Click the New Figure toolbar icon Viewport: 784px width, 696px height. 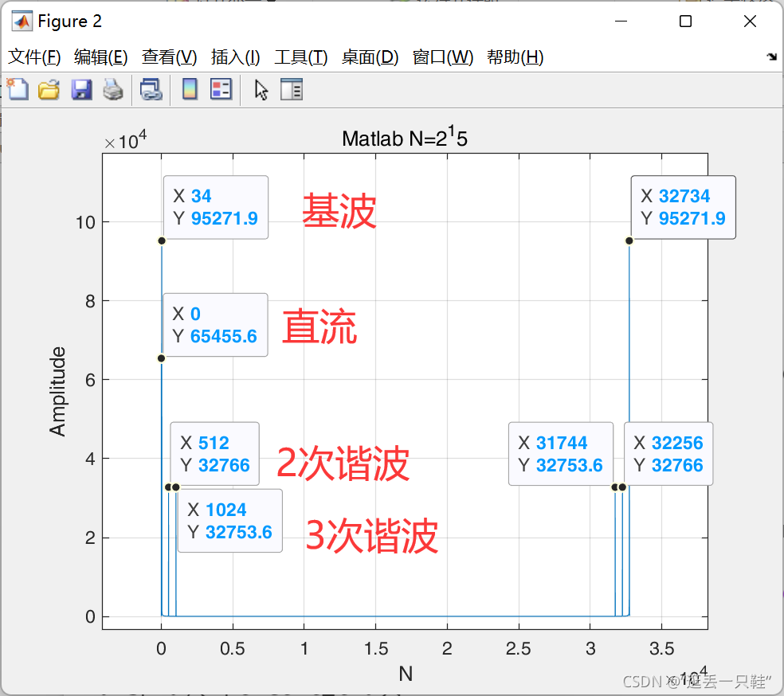18,90
